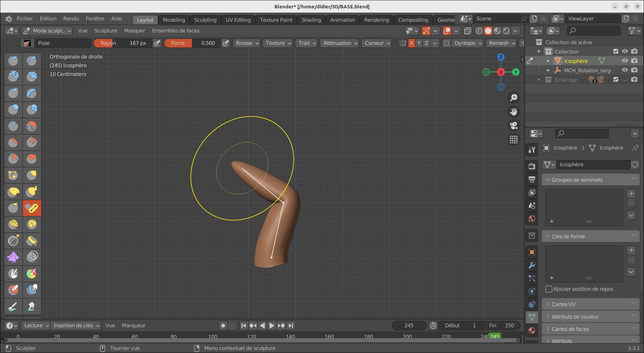Check Ajouter position de repos
Image resolution: width=644 pixels, height=353 pixels.
coord(549,289)
